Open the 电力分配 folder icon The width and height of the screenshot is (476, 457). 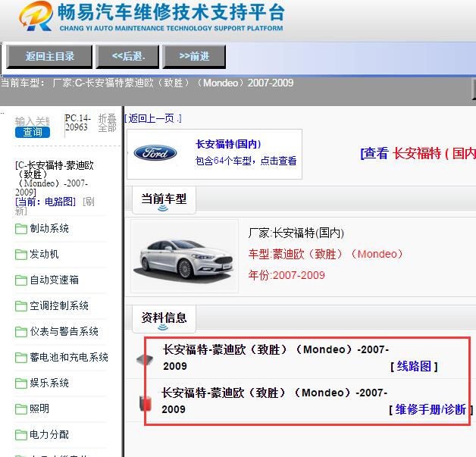21,435
